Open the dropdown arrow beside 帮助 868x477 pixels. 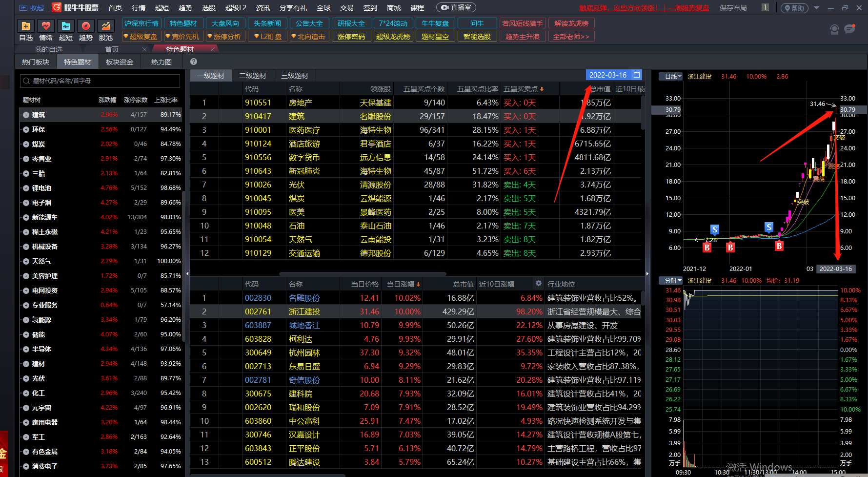coord(816,8)
